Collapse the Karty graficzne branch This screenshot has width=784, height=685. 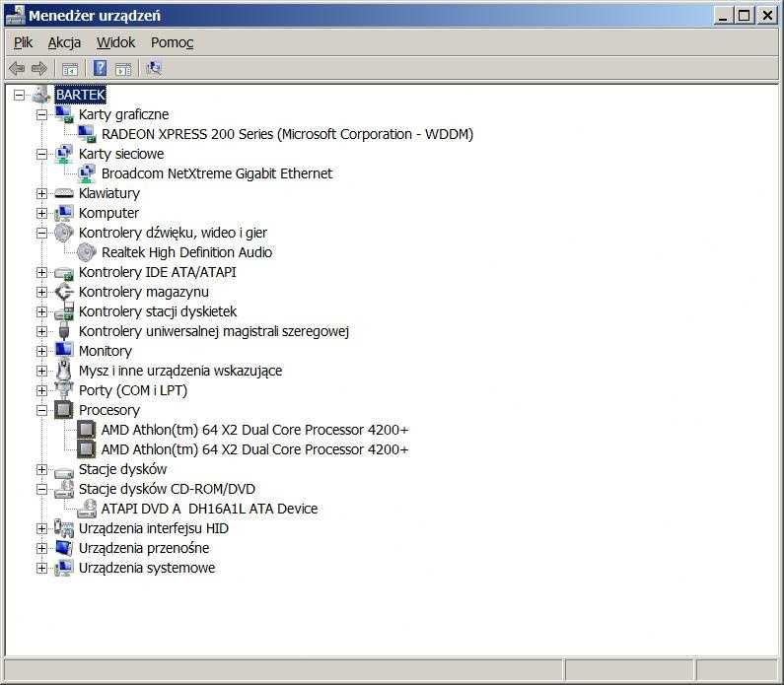coord(42,115)
